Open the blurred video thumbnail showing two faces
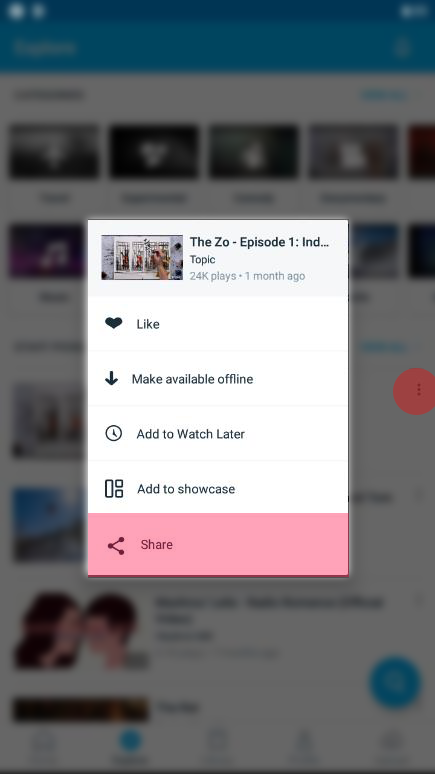The height and width of the screenshot is (774, 435). [x=81, y=630]
